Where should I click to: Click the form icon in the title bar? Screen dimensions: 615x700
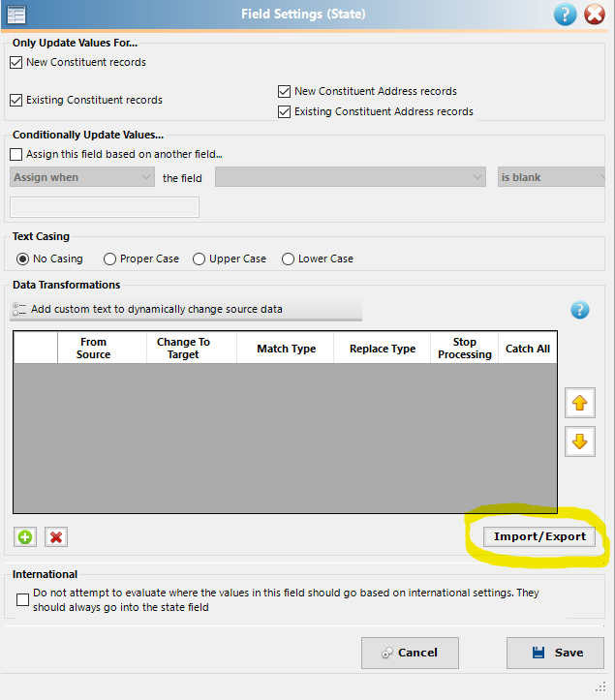(x=16, y=15)
